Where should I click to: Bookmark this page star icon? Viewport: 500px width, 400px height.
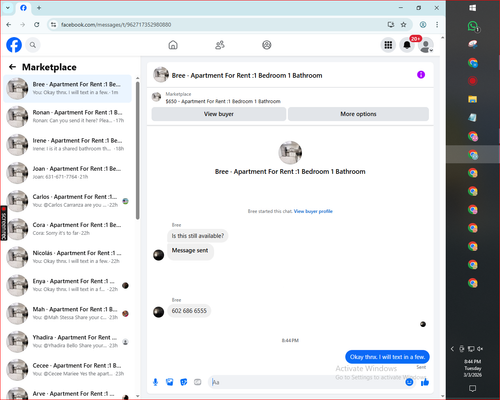pyautogui.click(x=403, y=24)
